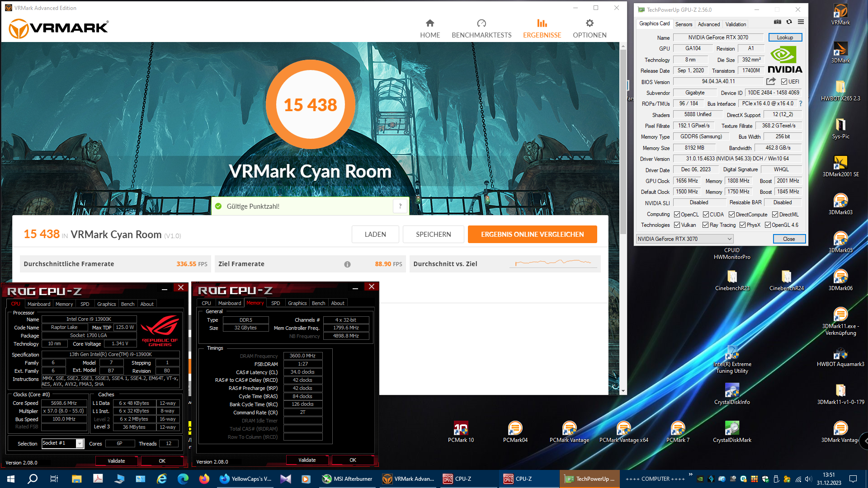Open the HWBOT X265 2.3 desktop icon
The height and width of the screenshot is (488, 868).
coord(840,90)
